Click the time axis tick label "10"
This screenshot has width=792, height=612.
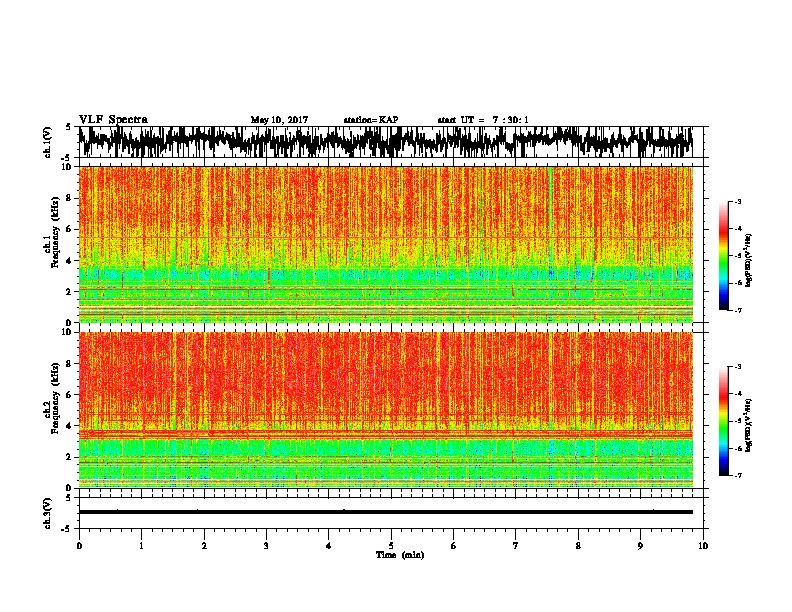[703, 546]
